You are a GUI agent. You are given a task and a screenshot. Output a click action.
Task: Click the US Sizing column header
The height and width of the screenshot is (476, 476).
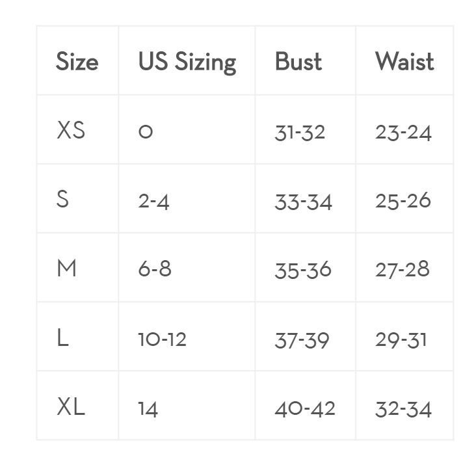click(x=187, y=62)
